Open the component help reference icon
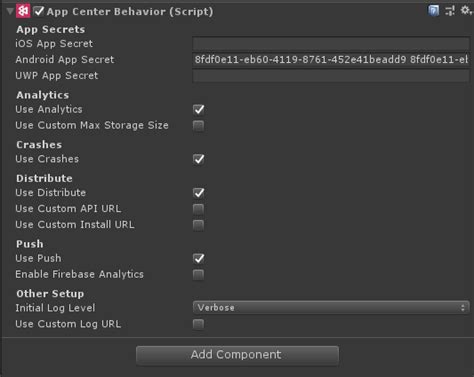The width and height of the screenshot is (474, 377). click(433, 11)
